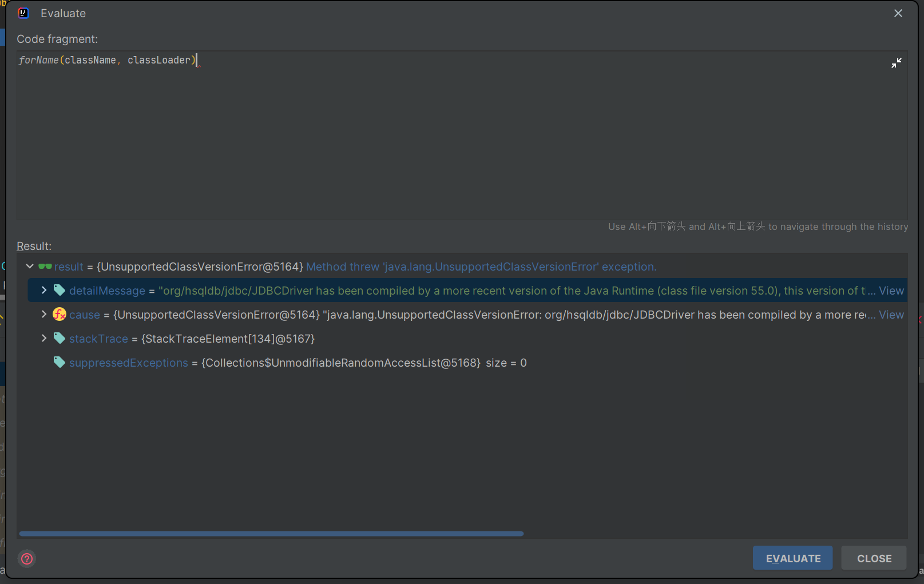The width and height of the screenshot is (924, 584).
Task: Click the horizontal scrollbar in Result pane
Action: pos(271,534)
